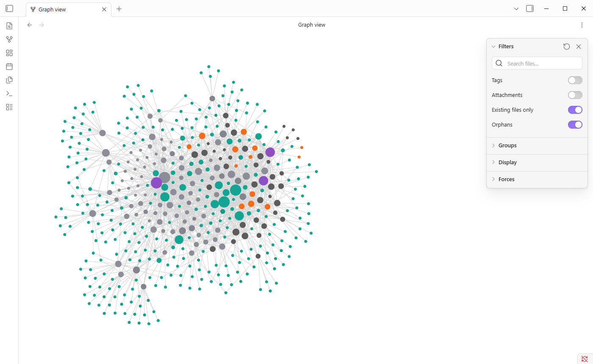593x364 pixels.
Task: Click the Graph view title in the header
Action: [312, 25]
